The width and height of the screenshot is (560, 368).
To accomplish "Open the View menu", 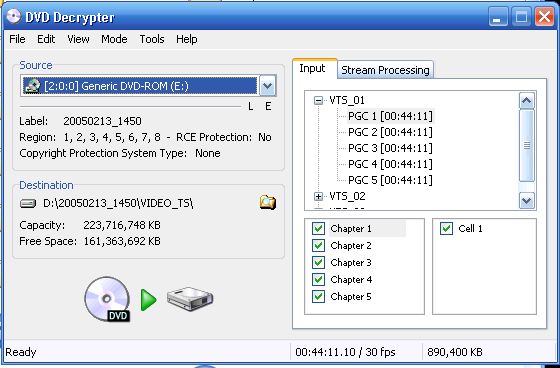I will point(78,39).
